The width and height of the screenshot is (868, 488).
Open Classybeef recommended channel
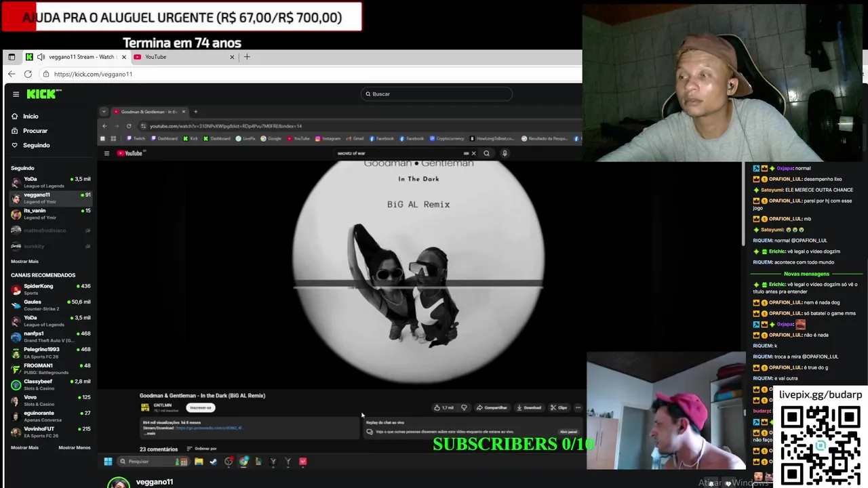click(51, 384)
